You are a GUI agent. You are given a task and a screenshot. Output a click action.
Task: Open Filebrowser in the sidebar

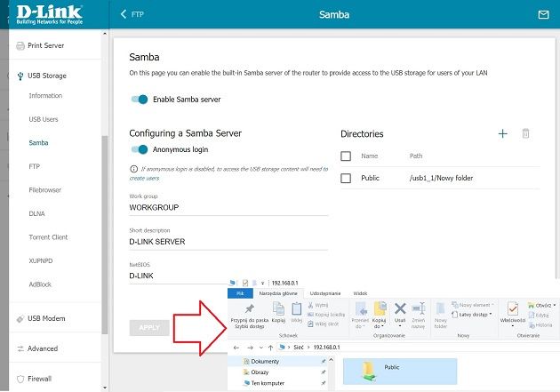(x=44, y=190)
